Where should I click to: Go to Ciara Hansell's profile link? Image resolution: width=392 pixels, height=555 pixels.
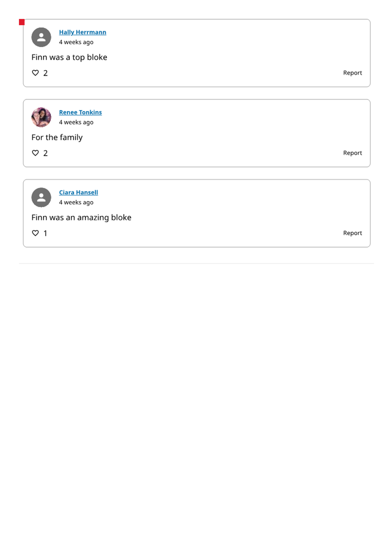(78, 192)
